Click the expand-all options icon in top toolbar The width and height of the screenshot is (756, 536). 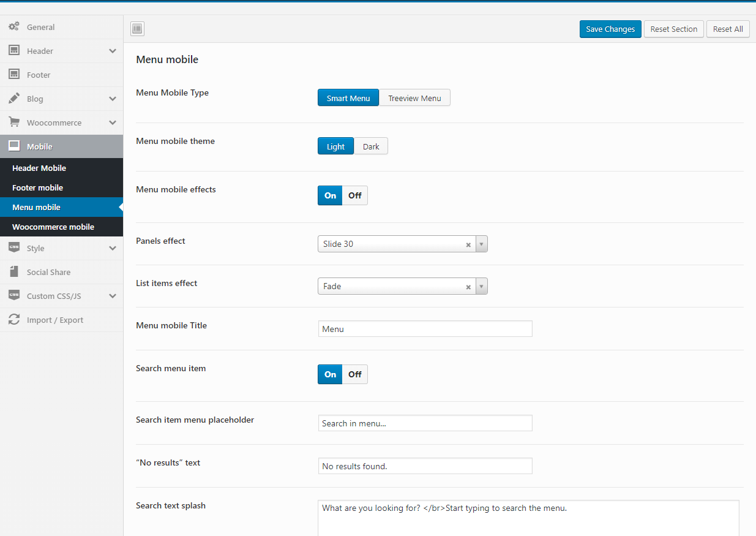(137, 29)
